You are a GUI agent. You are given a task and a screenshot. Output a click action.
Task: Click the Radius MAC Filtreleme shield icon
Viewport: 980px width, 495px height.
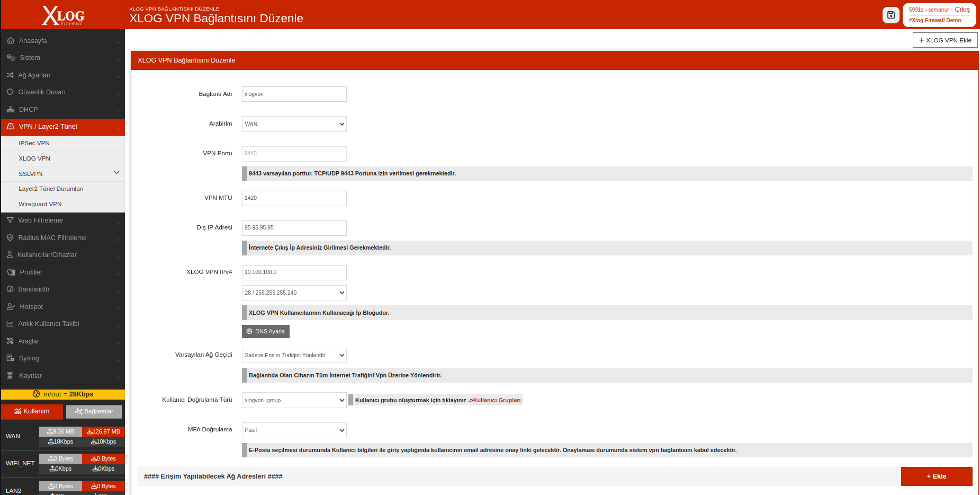point(10,237)
